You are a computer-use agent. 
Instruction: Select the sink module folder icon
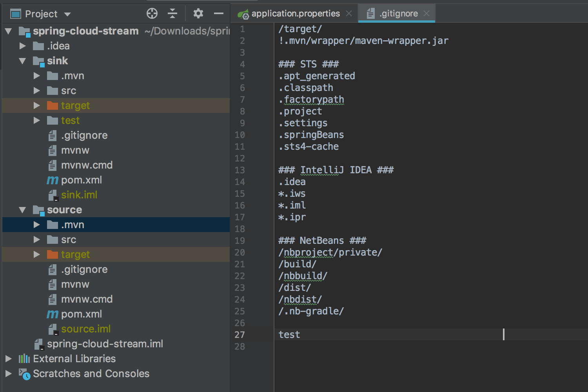[38, 61]
